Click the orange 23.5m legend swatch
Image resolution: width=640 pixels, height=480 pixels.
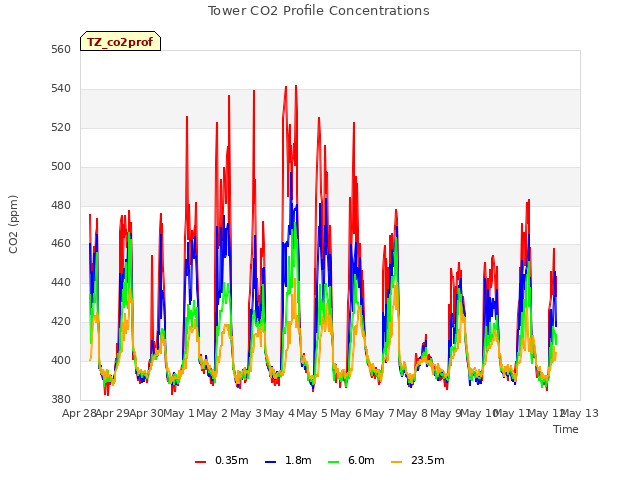(x=396, y=461)
